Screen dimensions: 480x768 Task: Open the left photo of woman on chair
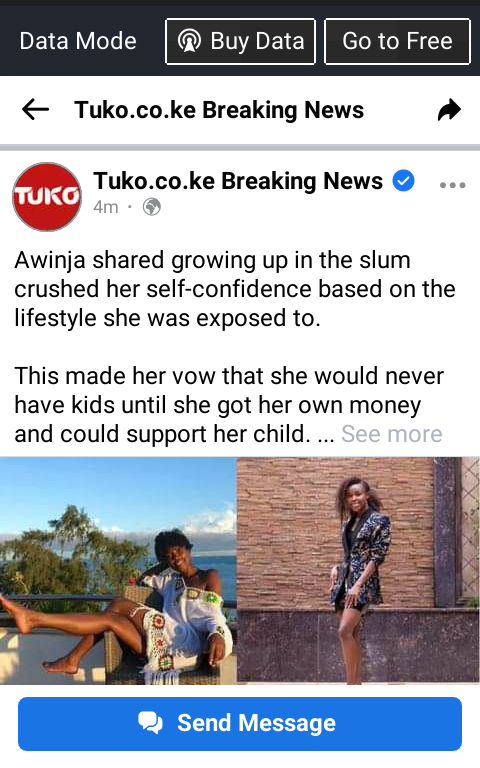click(x=118, y=571)
